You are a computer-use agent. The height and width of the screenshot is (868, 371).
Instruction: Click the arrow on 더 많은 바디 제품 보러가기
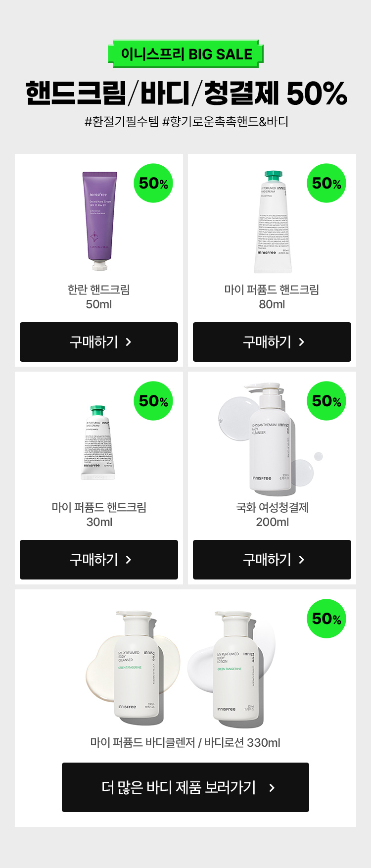coord(272,787)
